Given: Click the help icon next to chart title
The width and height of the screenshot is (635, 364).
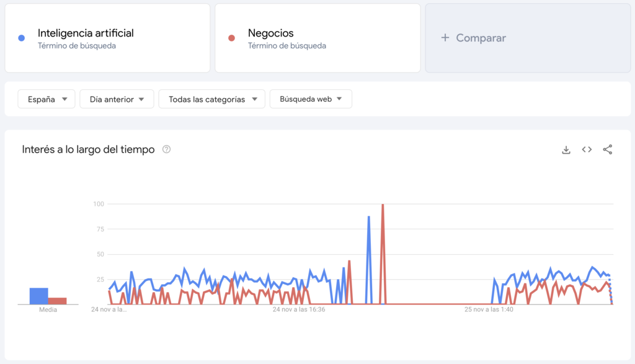Looking at the screenshot, I should 166,149.
